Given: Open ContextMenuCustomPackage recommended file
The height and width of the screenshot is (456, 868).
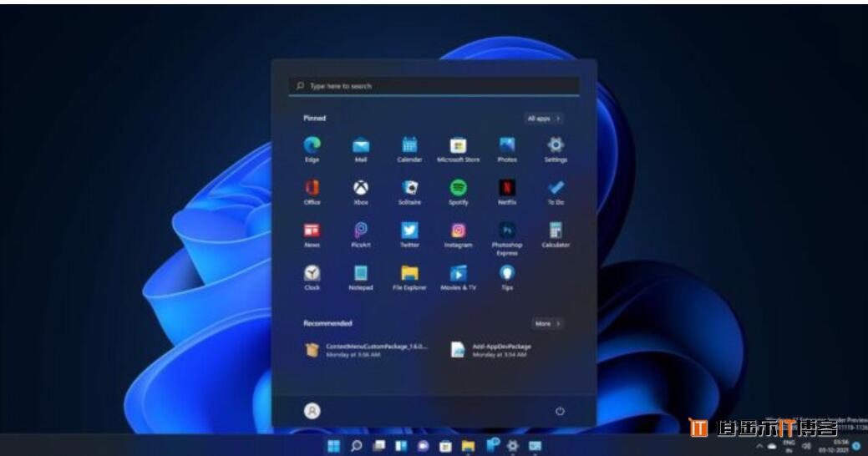Looking at the screenshot, I should [367, 350].
